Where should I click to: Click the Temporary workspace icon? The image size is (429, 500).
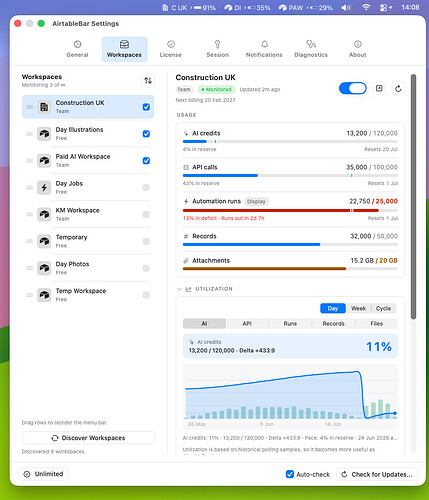44,241
